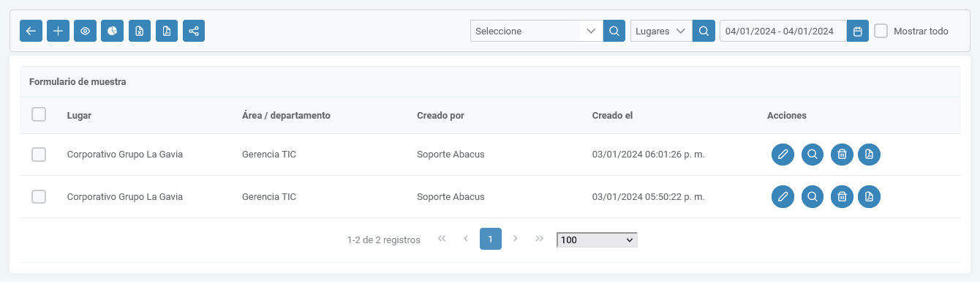980x282 pixels.
Task: Add a new record with plus icon
Action: [58, 31]
